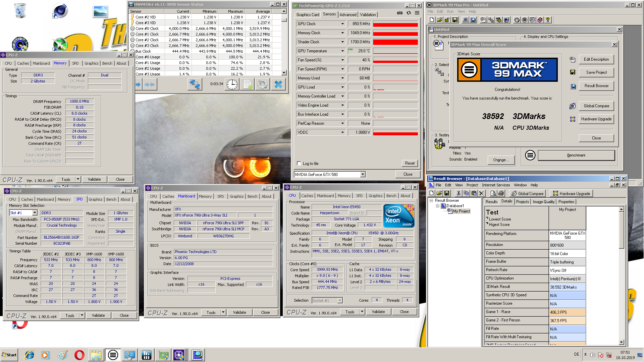Click the HWiNFO blue X close-sensors icon

[x=278, y=84]
